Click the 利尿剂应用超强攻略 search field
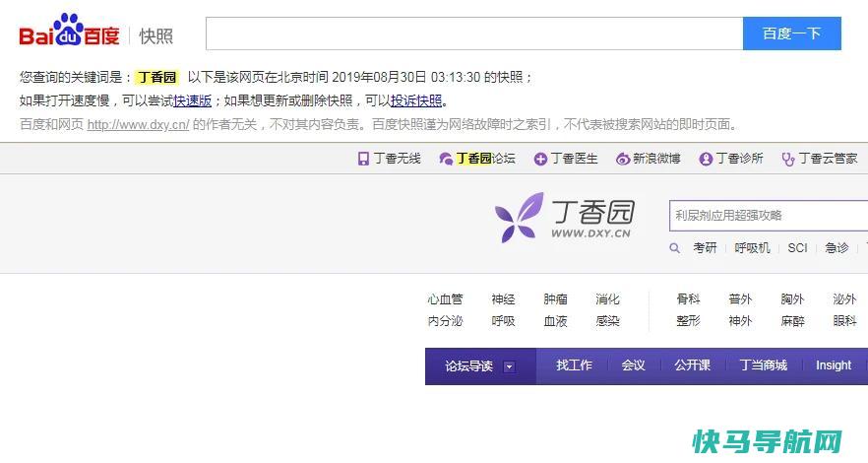Screen dimensions: 868x463 (x=769, y=216)
